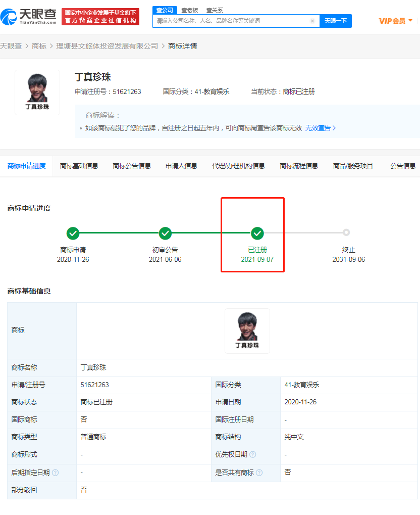
Task: Click the 初审公告 green check marker
Action: pyautogui.click(x=165, y=233)
